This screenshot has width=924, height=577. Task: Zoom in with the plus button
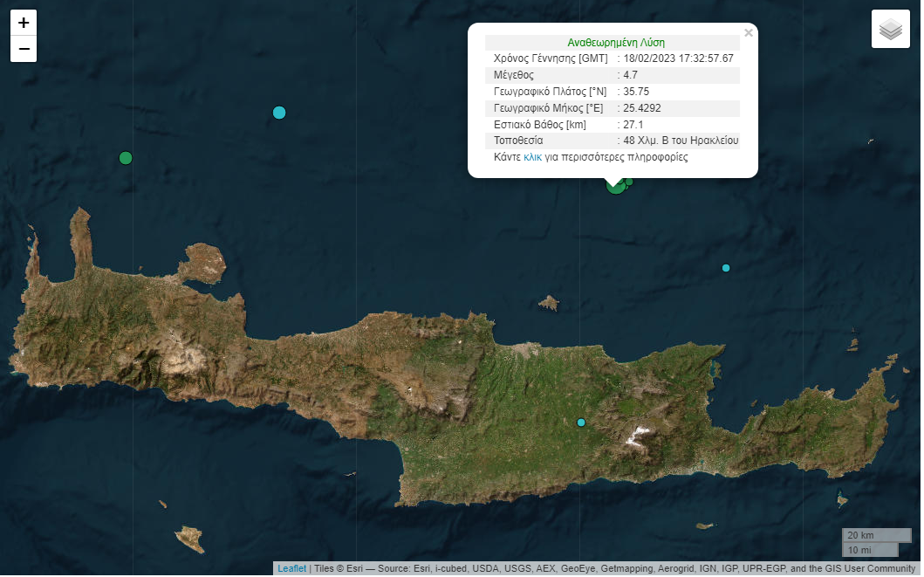(24, 23)
